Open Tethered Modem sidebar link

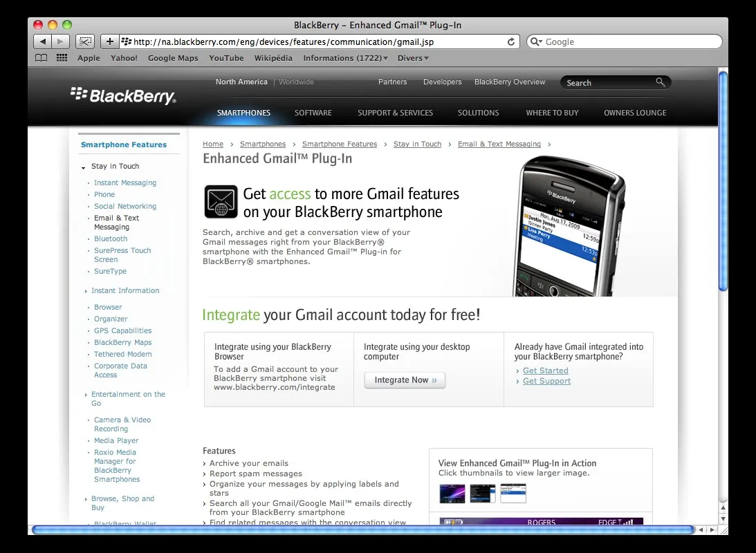coord(122,354)
